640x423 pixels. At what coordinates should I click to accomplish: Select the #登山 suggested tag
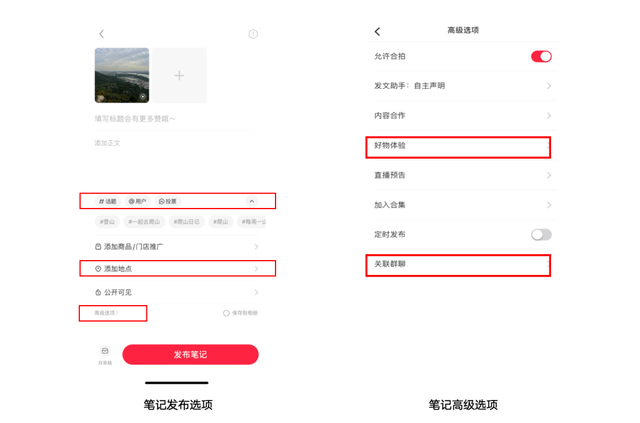click(107, 222)
